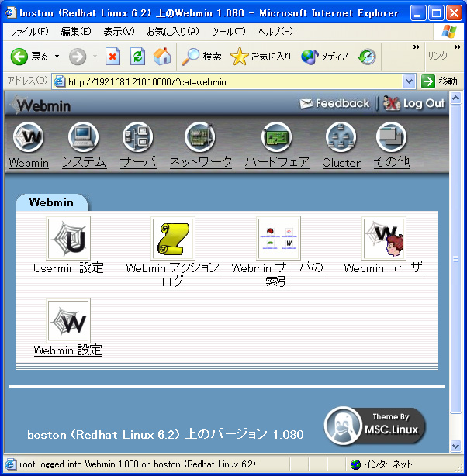Viewport: 467px width, 476px height.
Task: Click the Webmin logo in header
Action: point(40,105)
